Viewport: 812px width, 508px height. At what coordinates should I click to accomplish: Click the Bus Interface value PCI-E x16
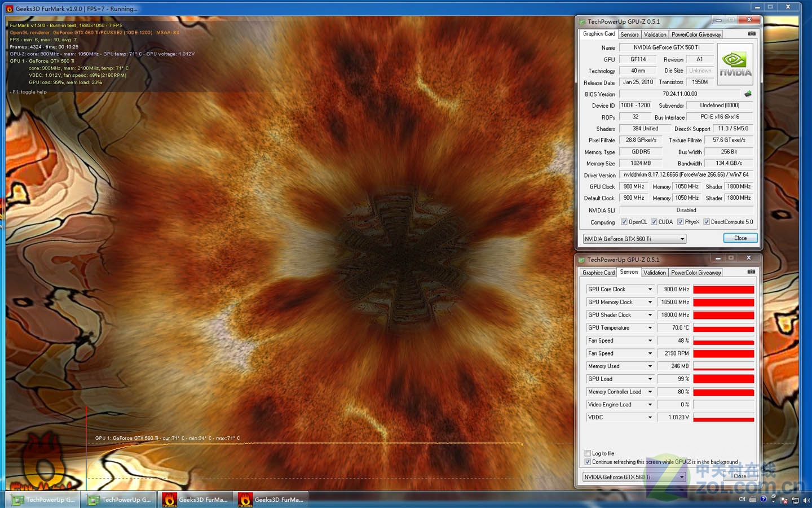pyautogui.click(x=720, y=117)
